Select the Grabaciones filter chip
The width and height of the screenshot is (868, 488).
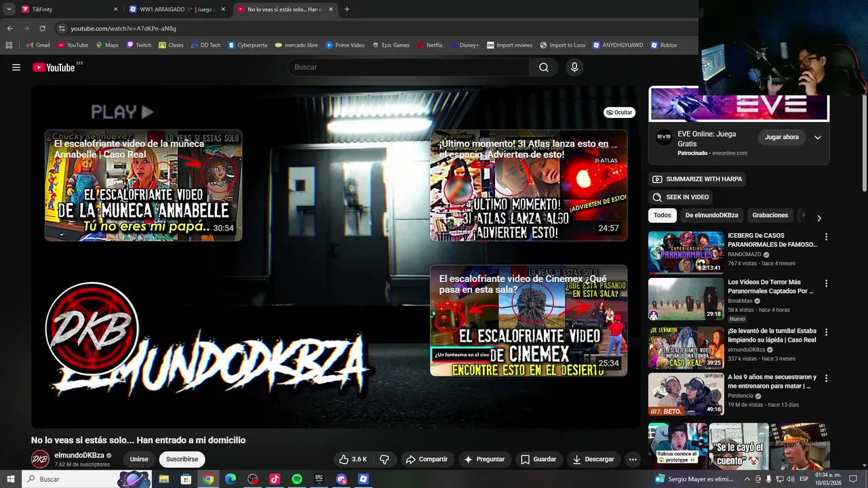[x=770, y=216]
